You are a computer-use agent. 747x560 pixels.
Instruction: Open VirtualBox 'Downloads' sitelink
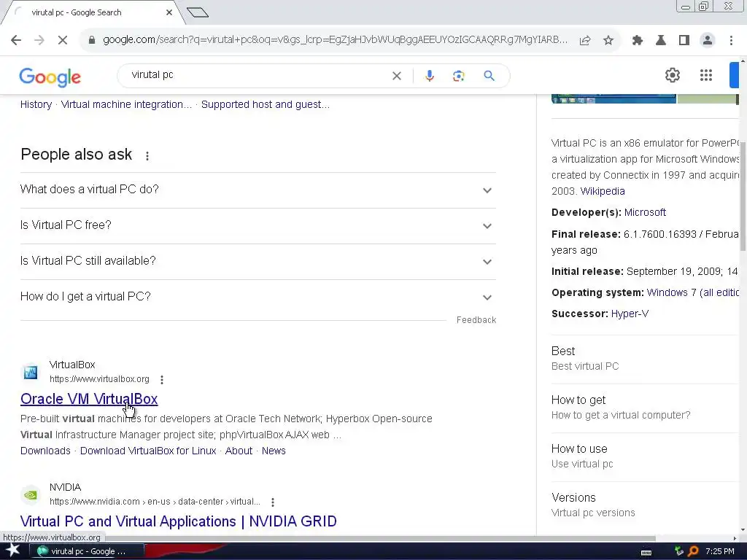45,451
